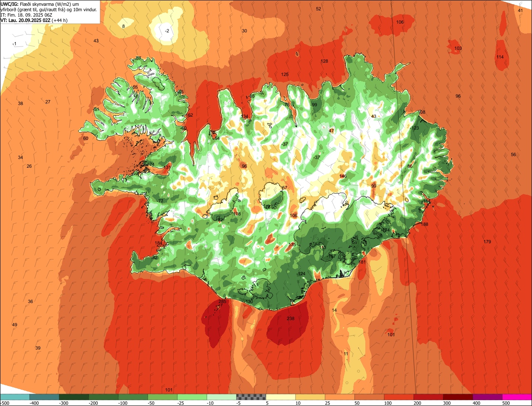Click the value 47 in northeast Iceland
This screenshot has height=406, width=532.
click(331, 131)
